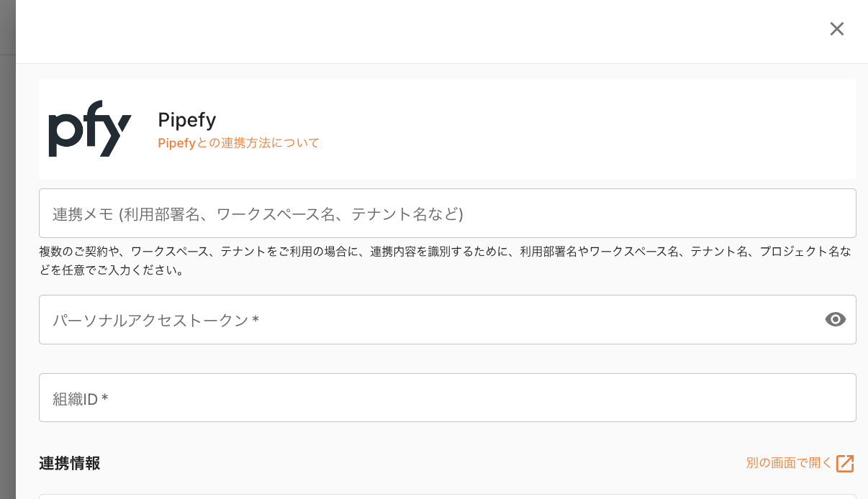This screenshot has width=868, height=499.
Task: Close the Pipefy integration dialog
Action: (x=836, y=29)
